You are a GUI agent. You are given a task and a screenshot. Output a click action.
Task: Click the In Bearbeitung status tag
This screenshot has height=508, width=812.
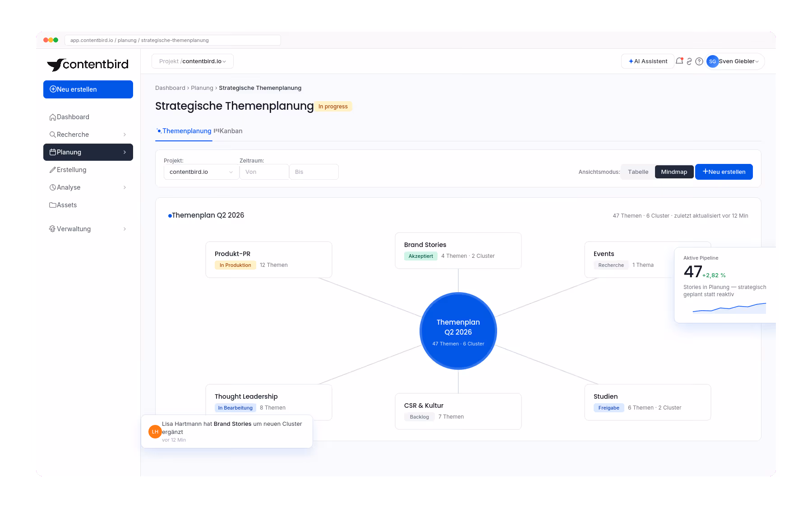click(x=235, y=408)
